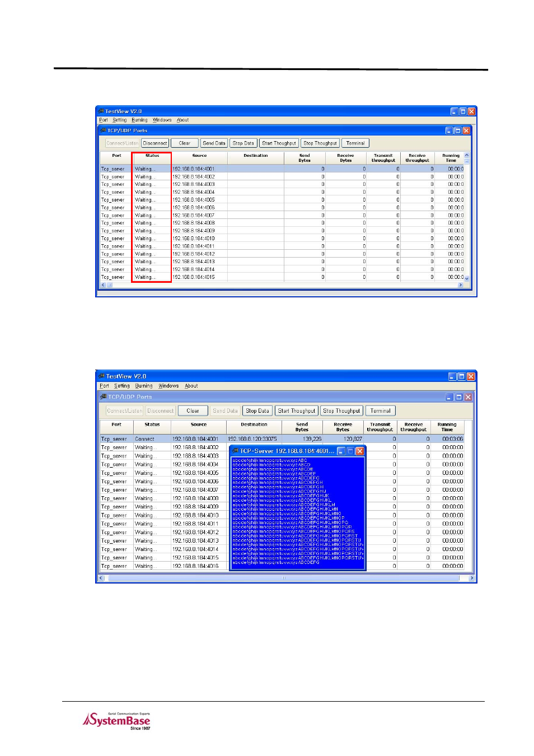Click Start Thoughput in the upper window

point(279,143)
